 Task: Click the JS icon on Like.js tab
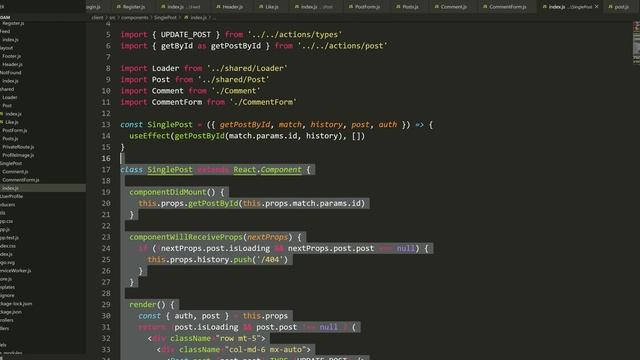click(x=261, y=7)
